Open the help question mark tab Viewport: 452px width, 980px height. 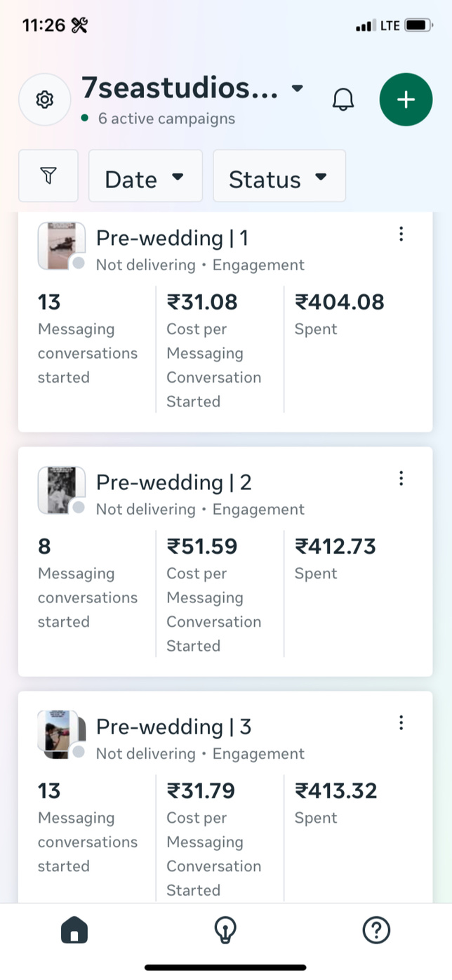376,931
